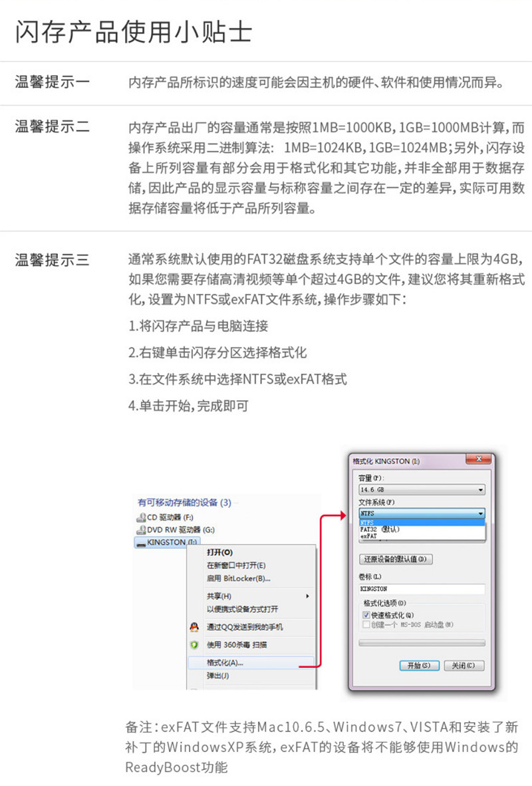This screenshot has height=786, width=532.
Task: Click the 卷标 KINGSTON text field
Action: (x=422, y=589)
